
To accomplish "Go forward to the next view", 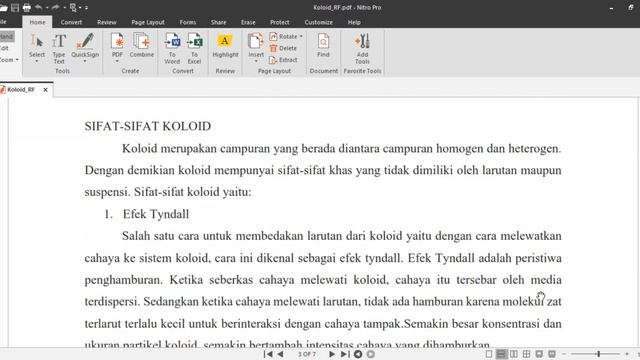I will pyautogui.click(x=371, y=354).
